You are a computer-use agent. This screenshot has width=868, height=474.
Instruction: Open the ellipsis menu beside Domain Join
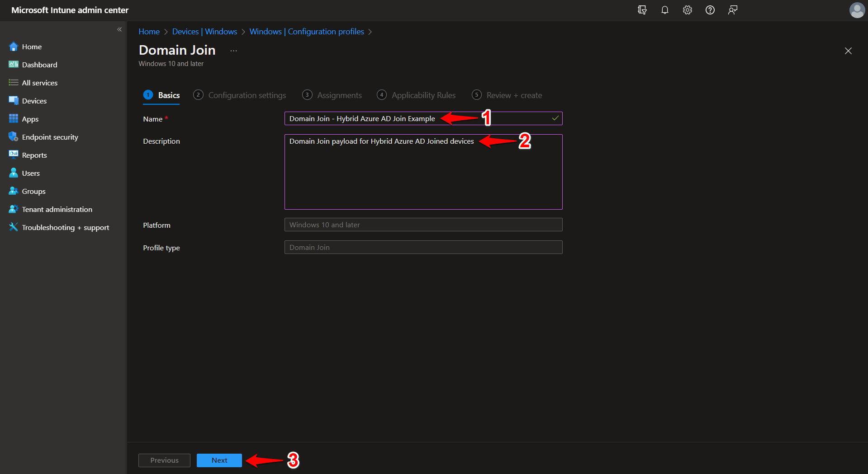[233, 51]
